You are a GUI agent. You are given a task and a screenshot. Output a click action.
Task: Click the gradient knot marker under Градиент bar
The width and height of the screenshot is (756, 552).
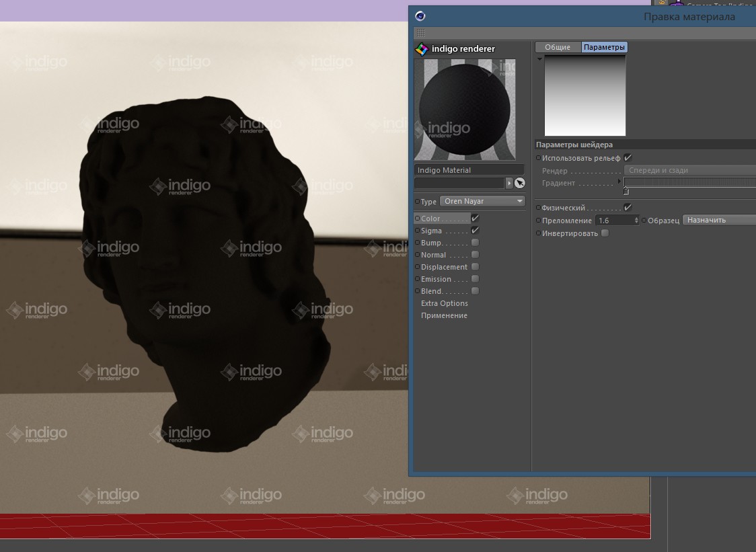click(x=626, y=192)
